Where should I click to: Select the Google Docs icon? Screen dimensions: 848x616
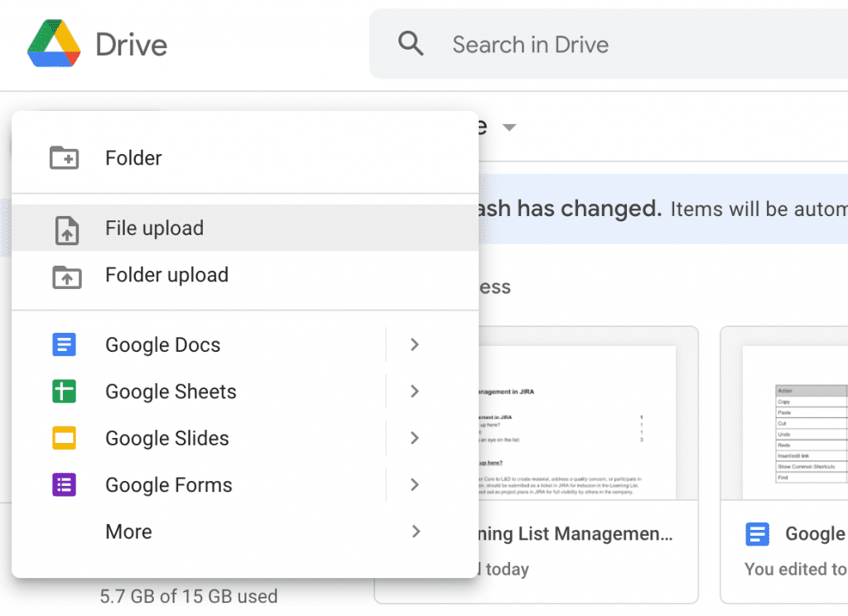click(x=65, y=344)
